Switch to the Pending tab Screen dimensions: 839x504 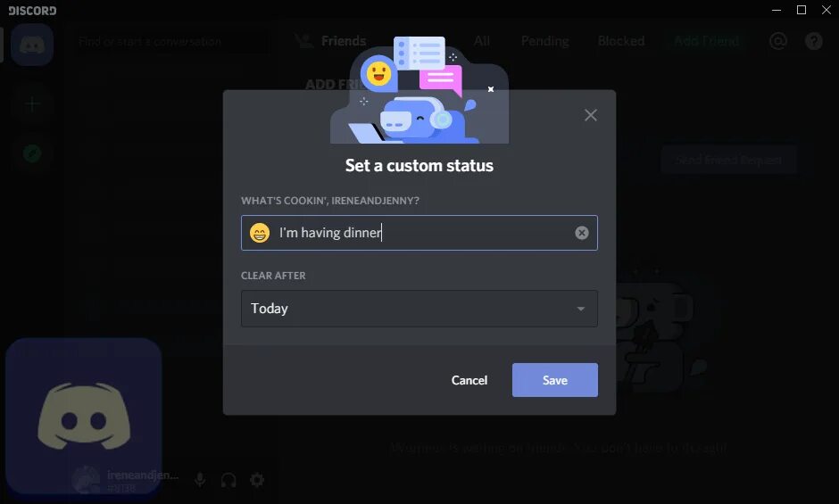click(x=544, y=41)
